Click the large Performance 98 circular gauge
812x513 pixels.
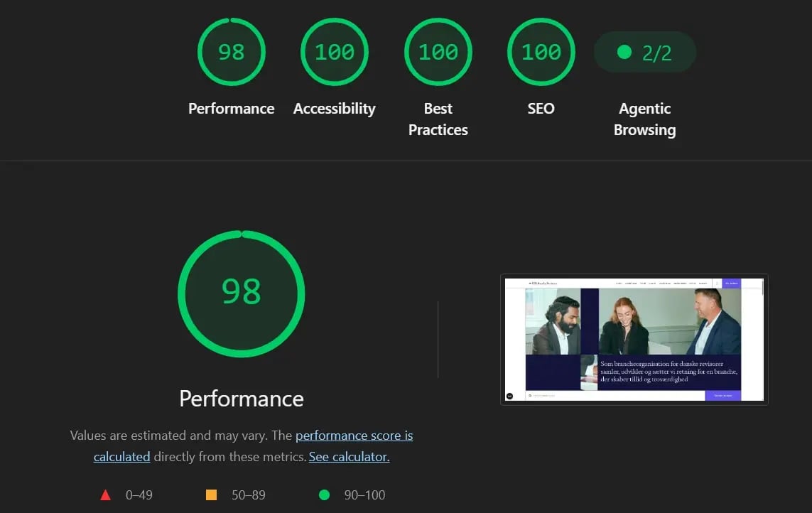pos(242,294)
